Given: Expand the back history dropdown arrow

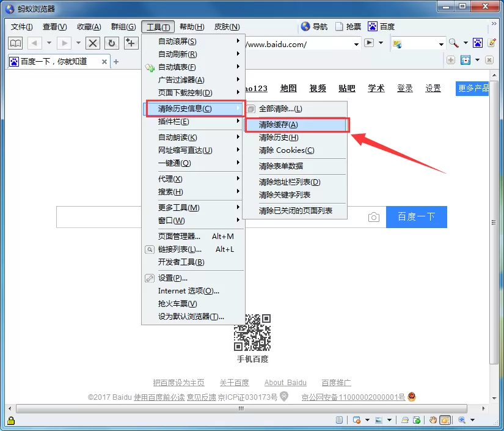Looking at the screenshot, I should 49,43.
